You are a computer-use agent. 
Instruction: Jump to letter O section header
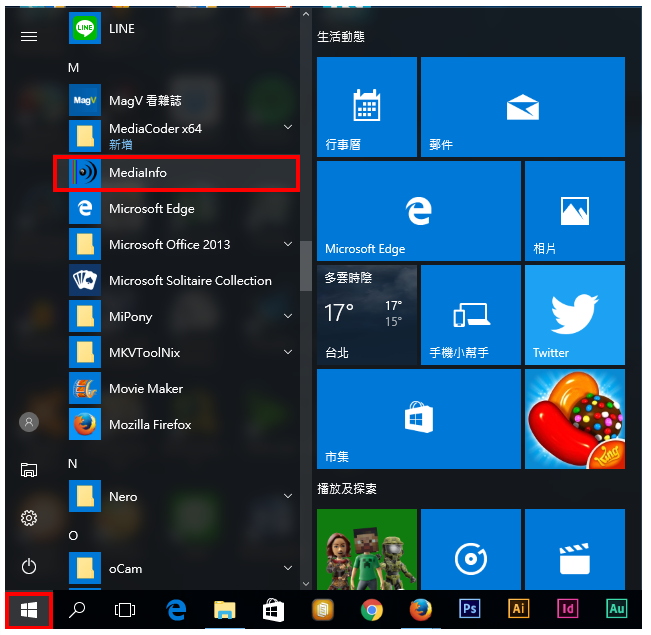tap(73, 536)
